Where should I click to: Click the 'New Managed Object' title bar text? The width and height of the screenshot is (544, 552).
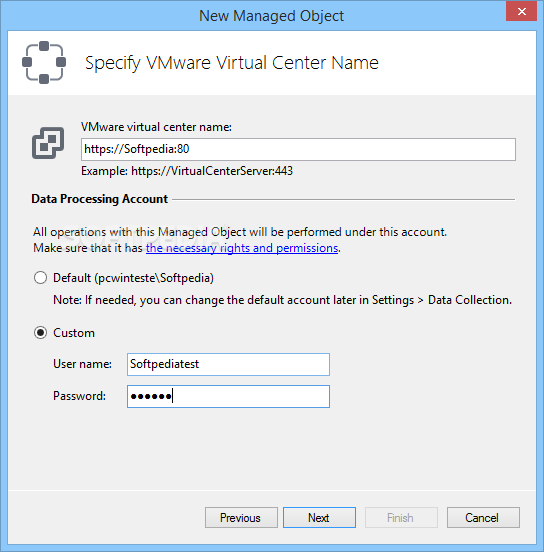[271, 16]
